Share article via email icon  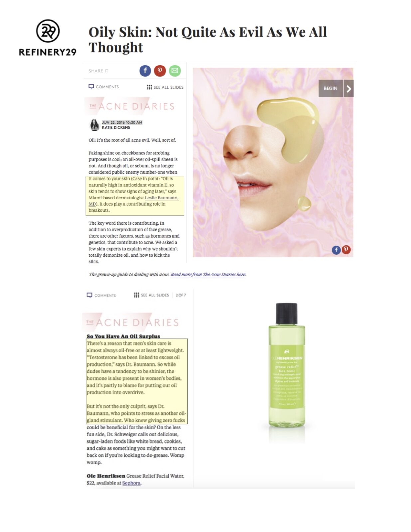(175, 70)
